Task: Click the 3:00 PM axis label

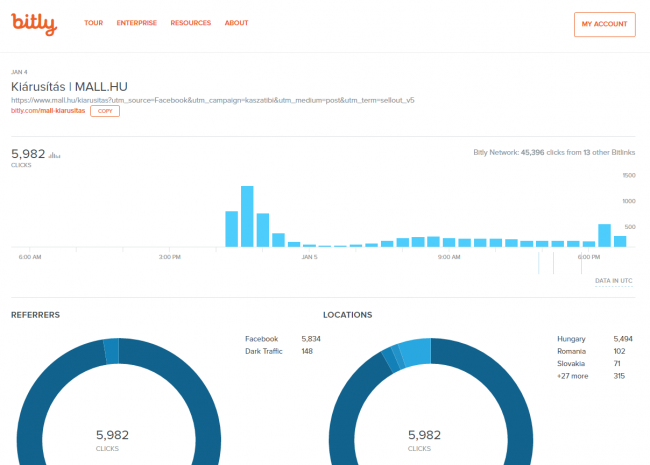Action: [x=170, y=257]
